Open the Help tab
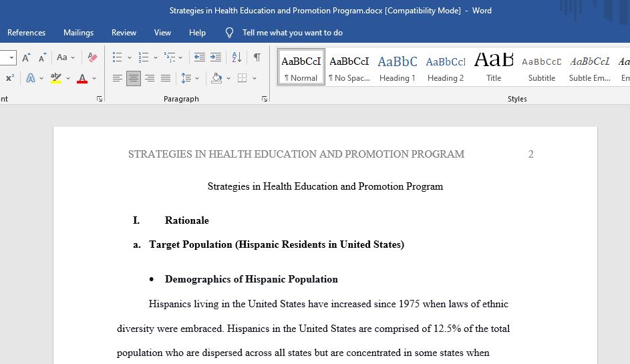 coord(197,33)
